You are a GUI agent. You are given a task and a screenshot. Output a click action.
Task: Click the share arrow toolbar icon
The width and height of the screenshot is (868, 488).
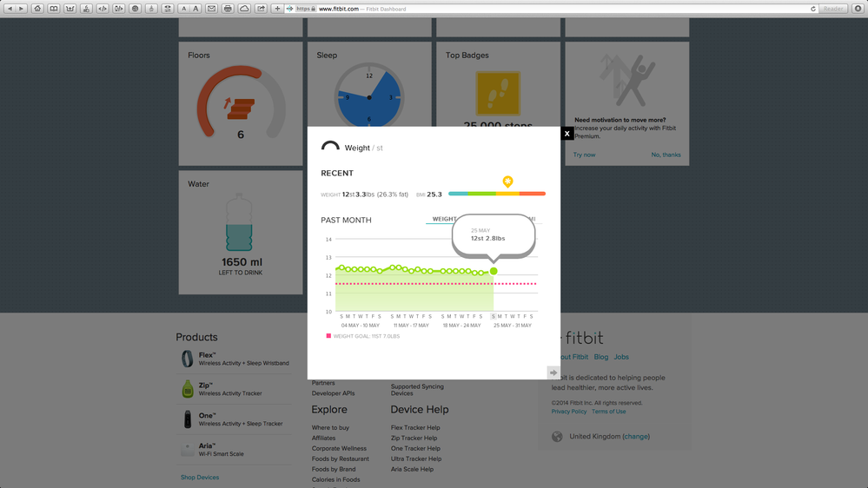click(261, 9)
